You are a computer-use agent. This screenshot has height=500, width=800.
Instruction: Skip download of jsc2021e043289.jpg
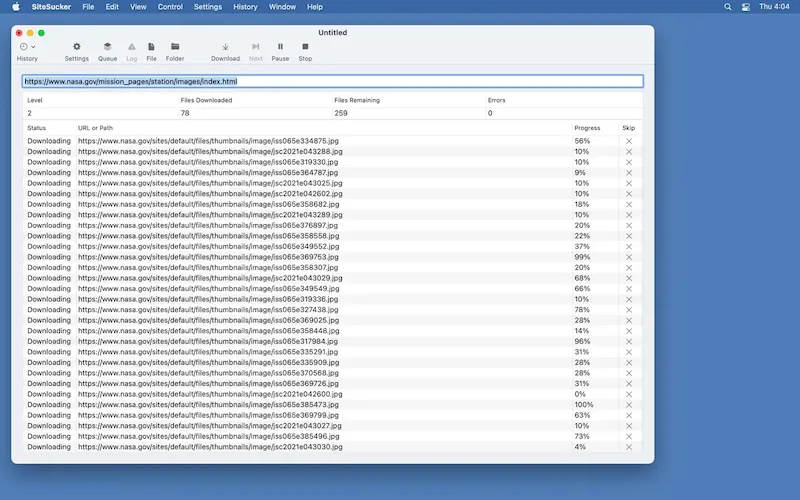click(x=629, y=215)
